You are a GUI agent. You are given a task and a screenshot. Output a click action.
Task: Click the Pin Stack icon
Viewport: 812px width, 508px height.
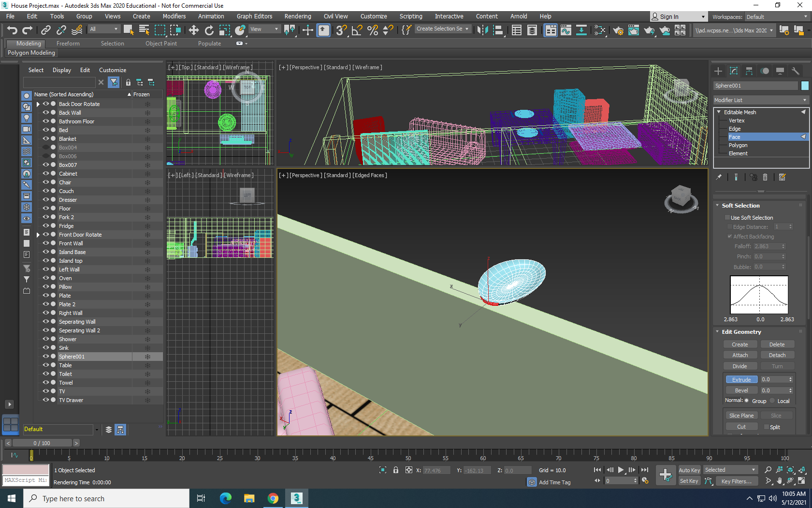(719, 177)
